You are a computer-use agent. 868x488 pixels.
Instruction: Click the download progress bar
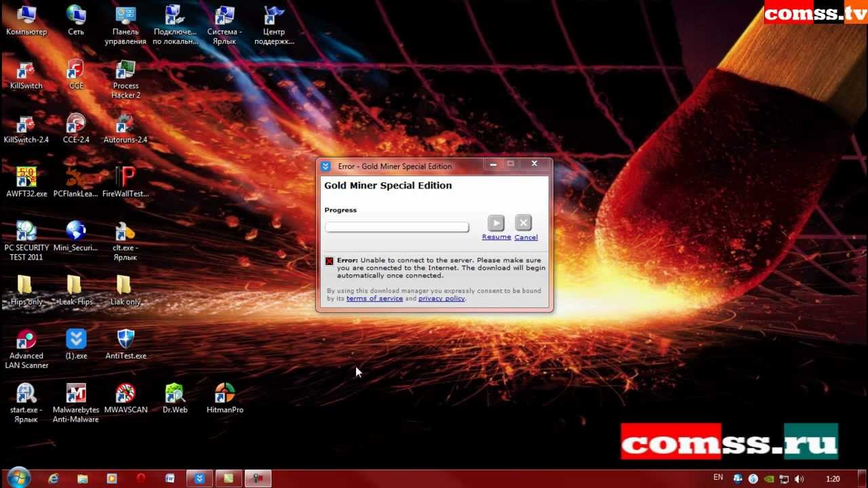pyautogui.click(x=397, y=227)
